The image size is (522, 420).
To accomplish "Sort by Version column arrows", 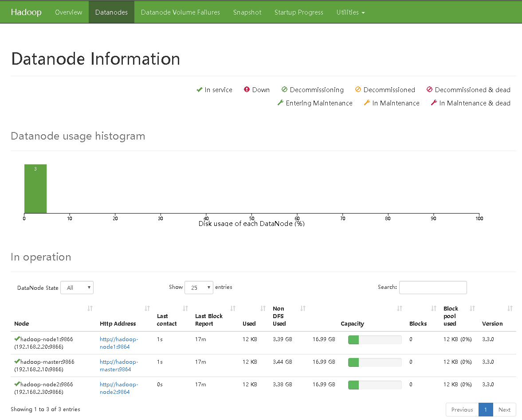I will point(510,309).
